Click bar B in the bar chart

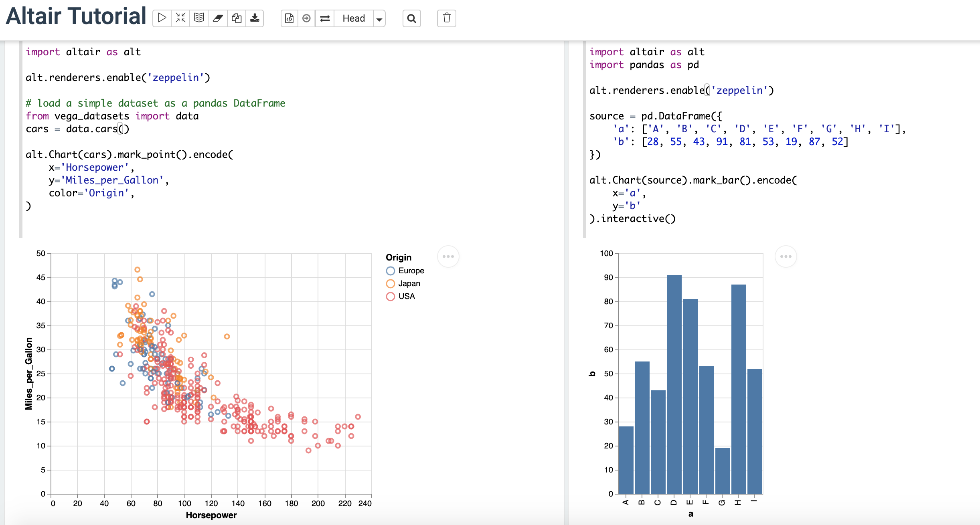pyautogui.click(x=642, y=428)
